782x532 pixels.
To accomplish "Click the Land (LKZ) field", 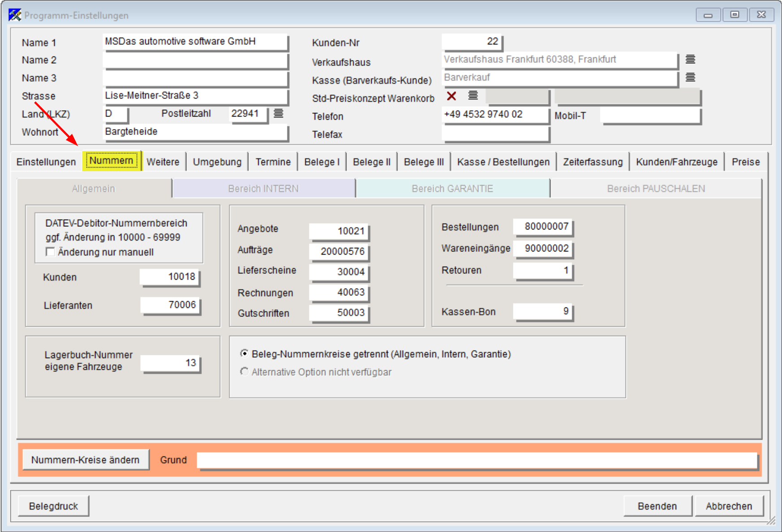I will tap(116, 114).
